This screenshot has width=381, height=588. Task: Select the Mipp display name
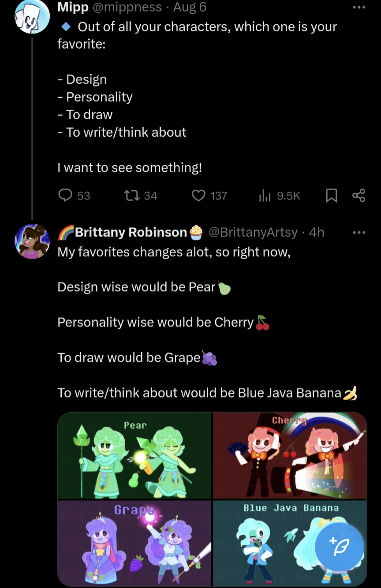click(72, 7)
